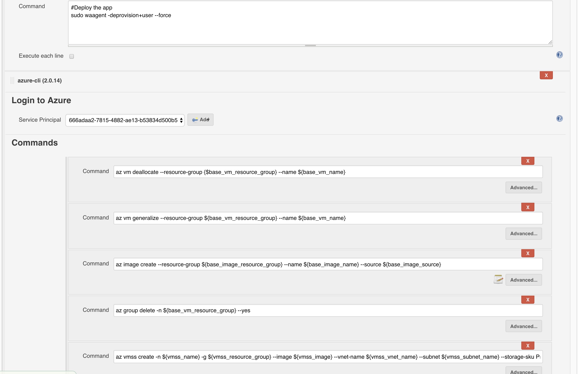Toggle the Execute each line checkbox
Screen dimensions: 588x374
pos(72,56)
